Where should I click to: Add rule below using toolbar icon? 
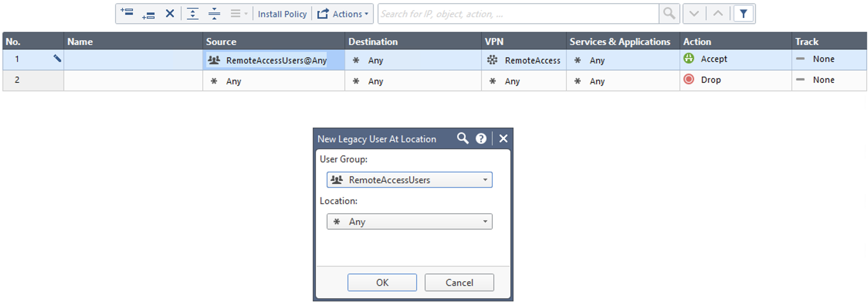[x=148, y=15]
